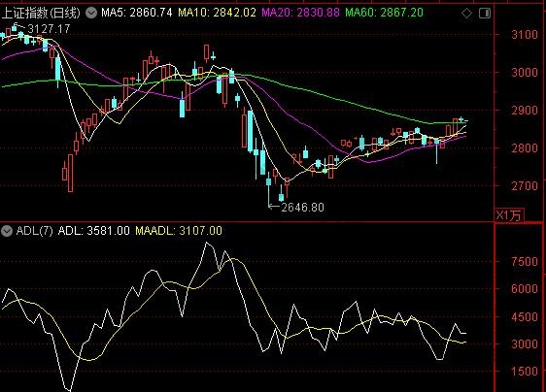Click the 2646.80 low price marker

(x=302, y=208)
